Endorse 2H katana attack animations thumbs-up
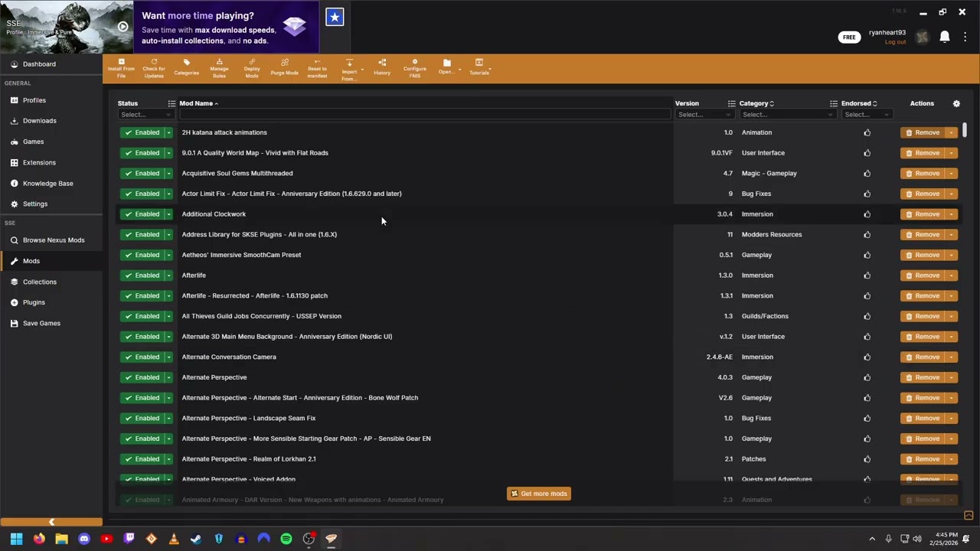Image resolution: width=980 pixels, height=551 pixels. tap(867, 132)
